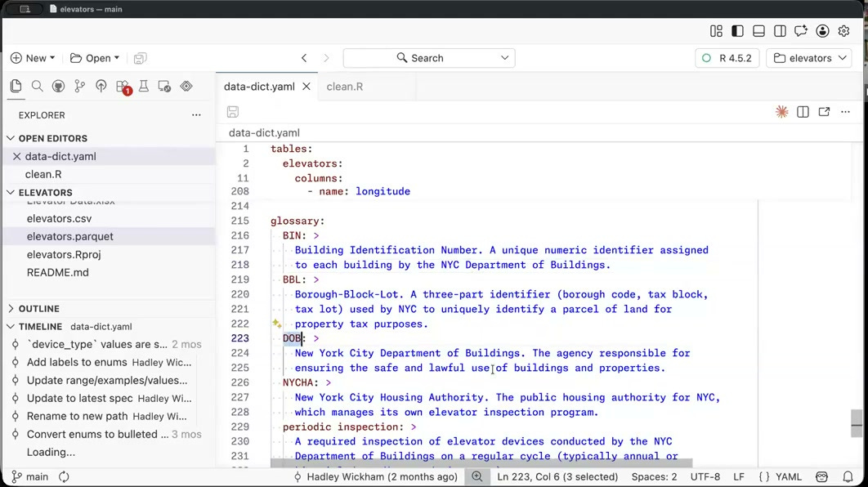Click the editor vertical scrollbar thumb
The image size is (868, 487).
(857, 423)
